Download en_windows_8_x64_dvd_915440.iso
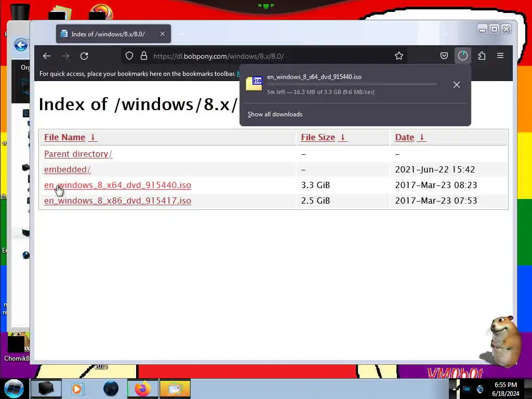532x399 pixels. click(117, 185)
